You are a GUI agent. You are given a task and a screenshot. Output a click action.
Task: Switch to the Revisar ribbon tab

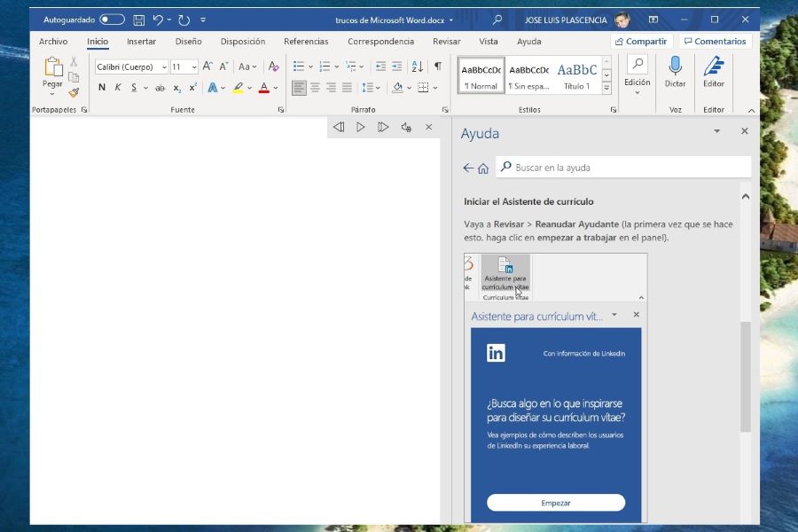446,41
